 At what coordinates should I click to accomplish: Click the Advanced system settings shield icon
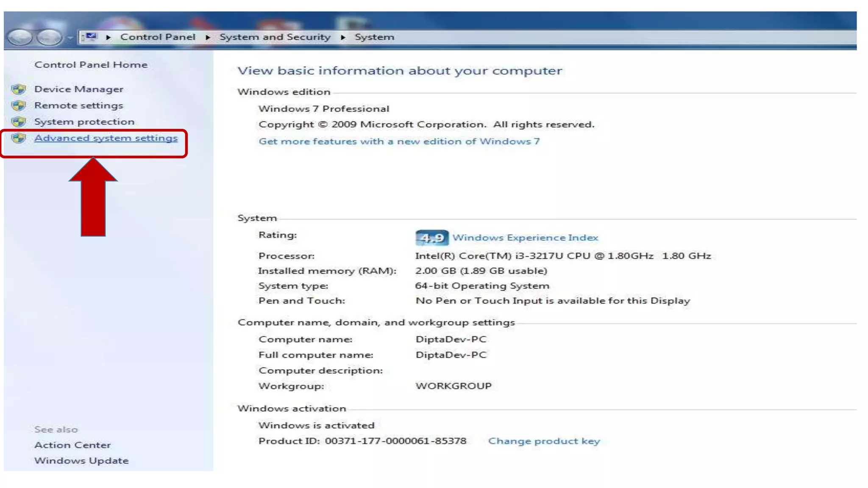(19, 138)
